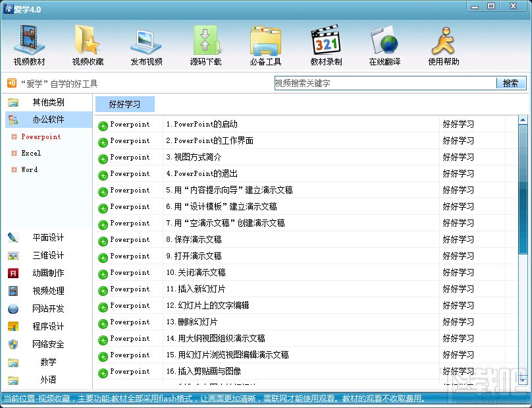532x408 pixels.
Task: Select the 平面设计 category label
Action: [48, 237]
